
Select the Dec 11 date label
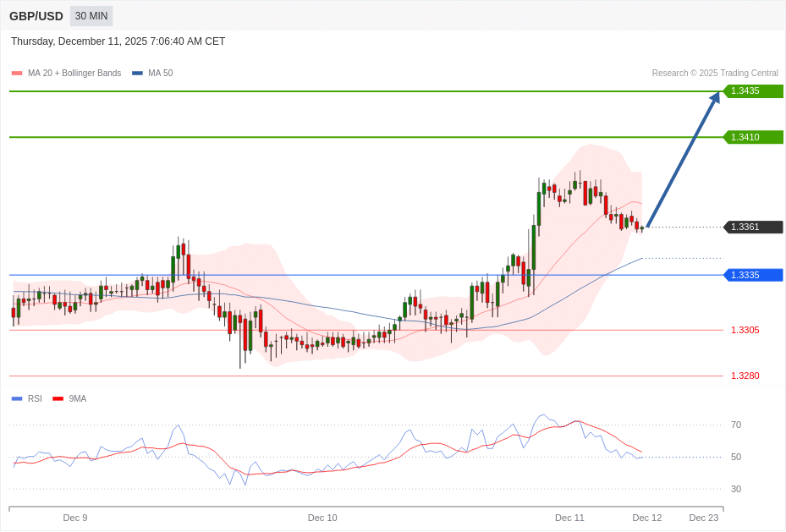point(569,518)
